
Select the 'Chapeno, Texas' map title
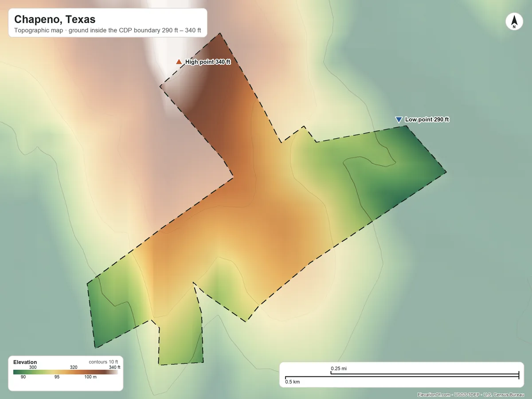(55, 20)
